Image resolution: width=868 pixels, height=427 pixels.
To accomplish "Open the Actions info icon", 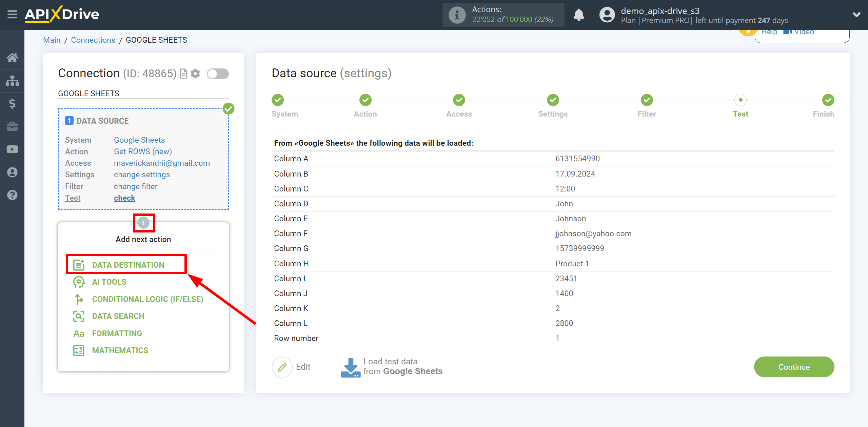I will 457,15.
